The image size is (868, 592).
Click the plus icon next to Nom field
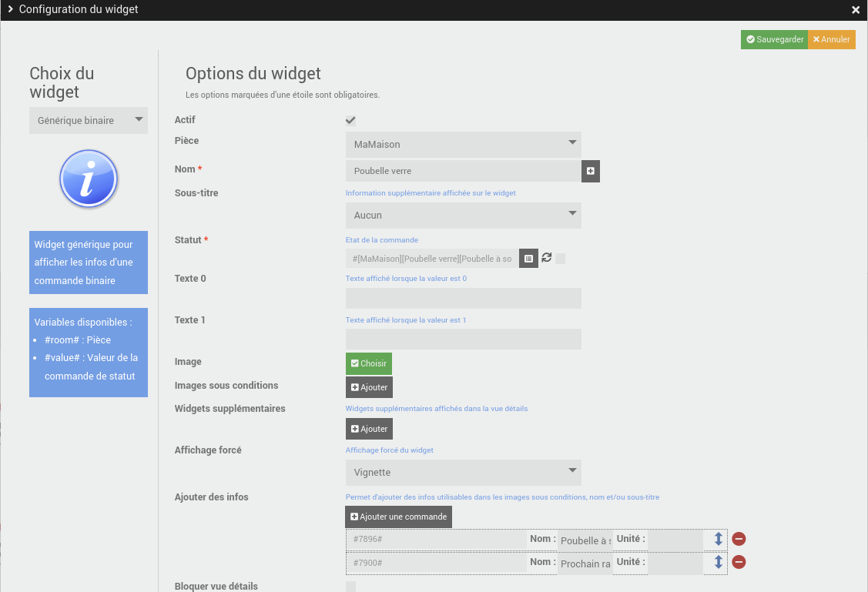591,171
